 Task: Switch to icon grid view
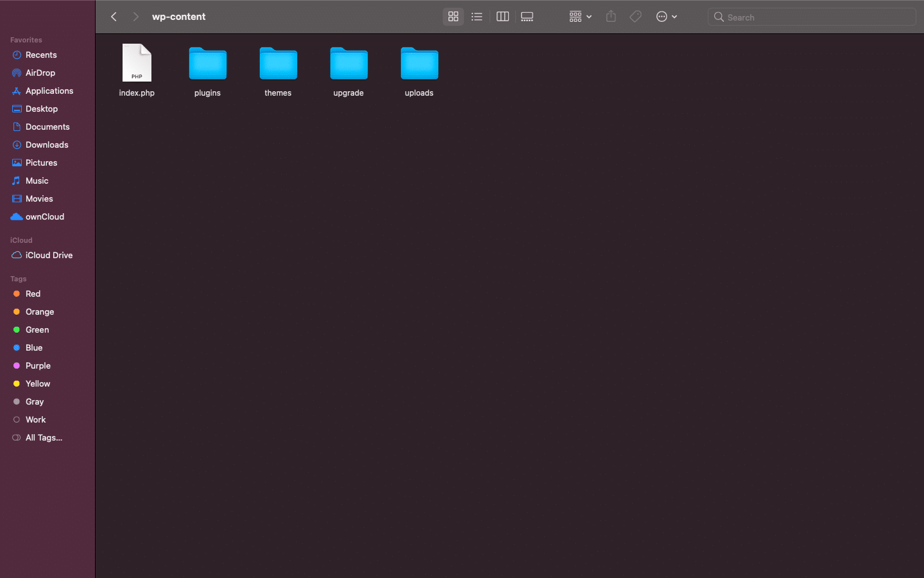tap(453, 17)
